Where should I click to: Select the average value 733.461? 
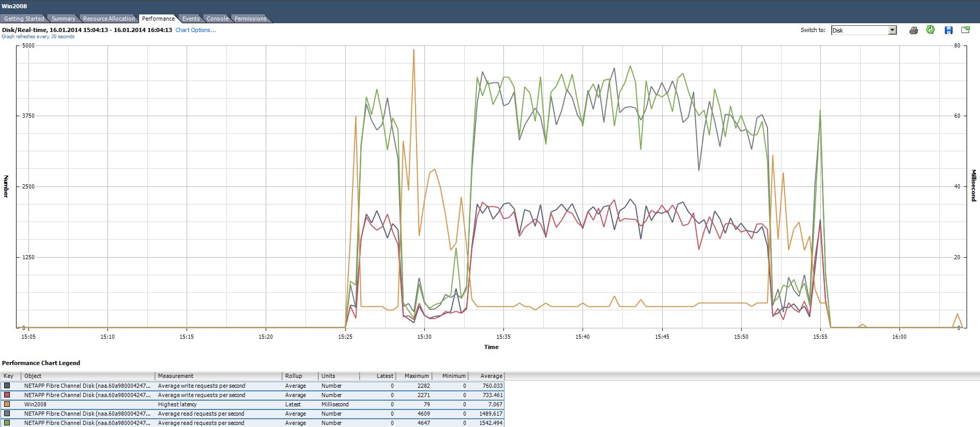pos(492,395)
